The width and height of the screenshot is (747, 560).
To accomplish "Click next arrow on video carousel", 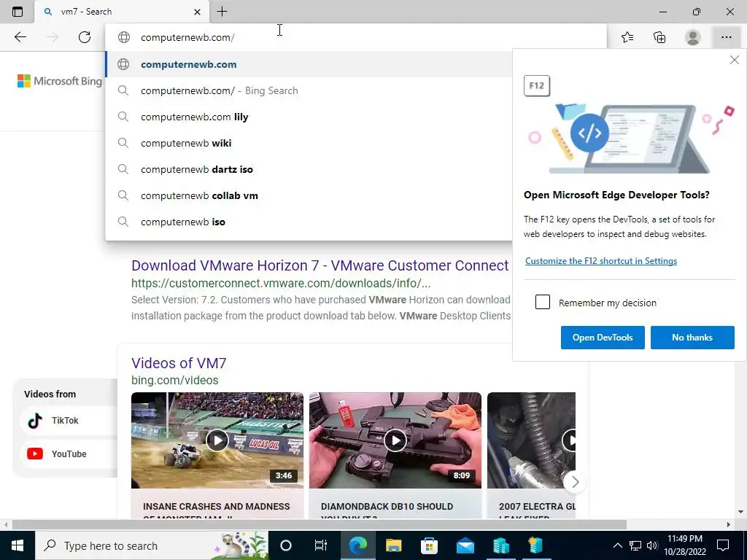I will pyautogui.click(x=575, y=482).
